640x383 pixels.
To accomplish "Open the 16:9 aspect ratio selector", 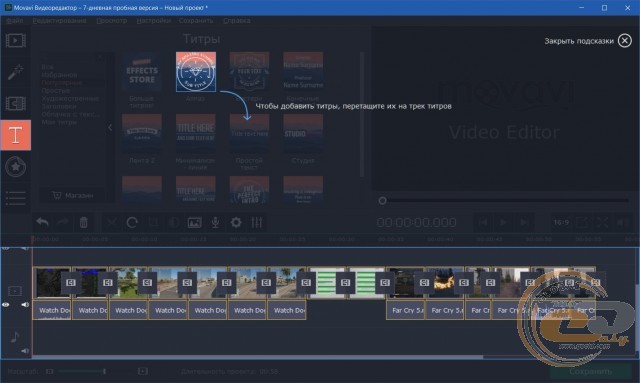I will pos(561,223).
